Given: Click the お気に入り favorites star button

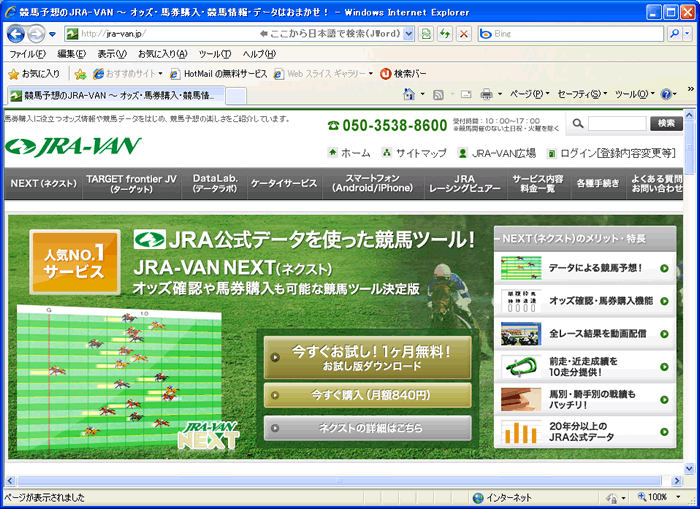Looking at the screenshot, I should coord(34,74).
